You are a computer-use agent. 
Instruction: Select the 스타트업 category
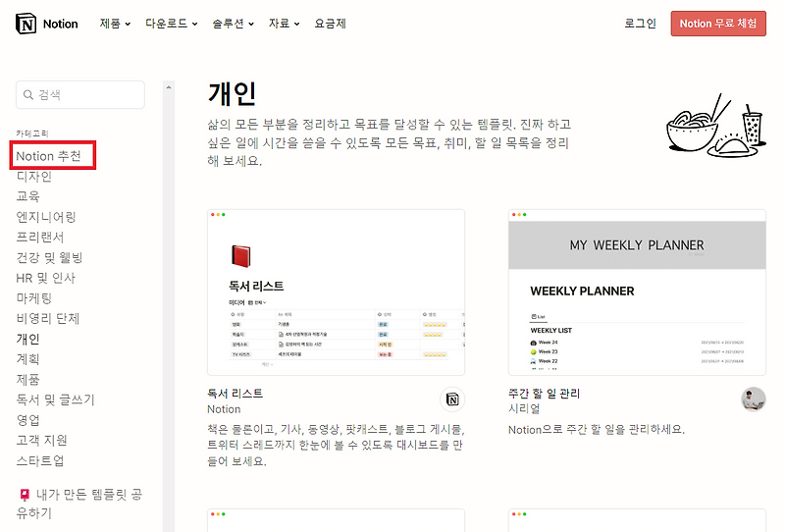click(40, 460)
